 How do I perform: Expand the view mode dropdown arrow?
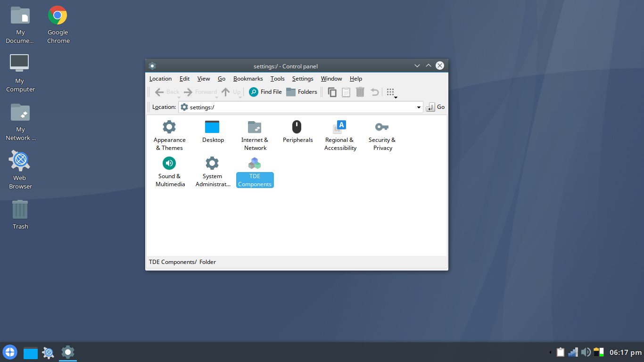[396, 98]
